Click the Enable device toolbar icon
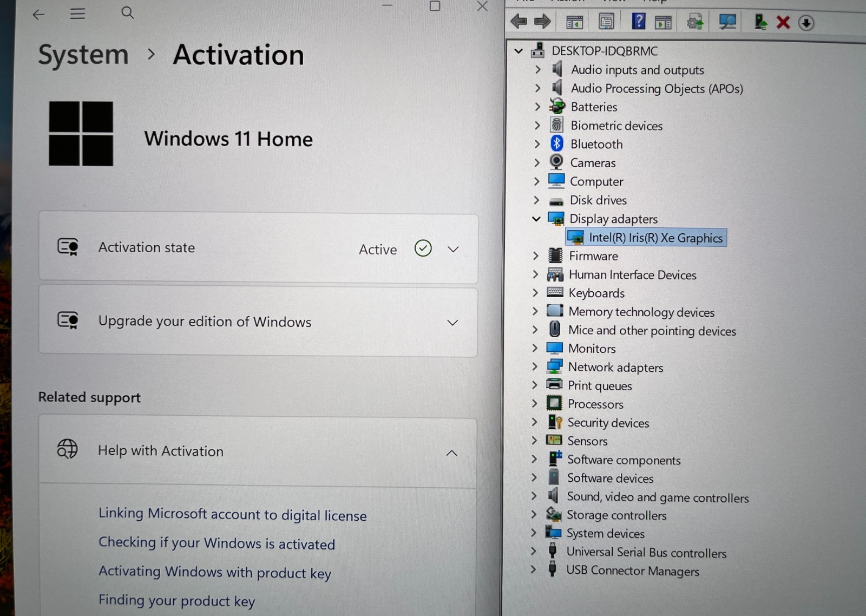The image size is (866, 616). [x=760, y=22]
